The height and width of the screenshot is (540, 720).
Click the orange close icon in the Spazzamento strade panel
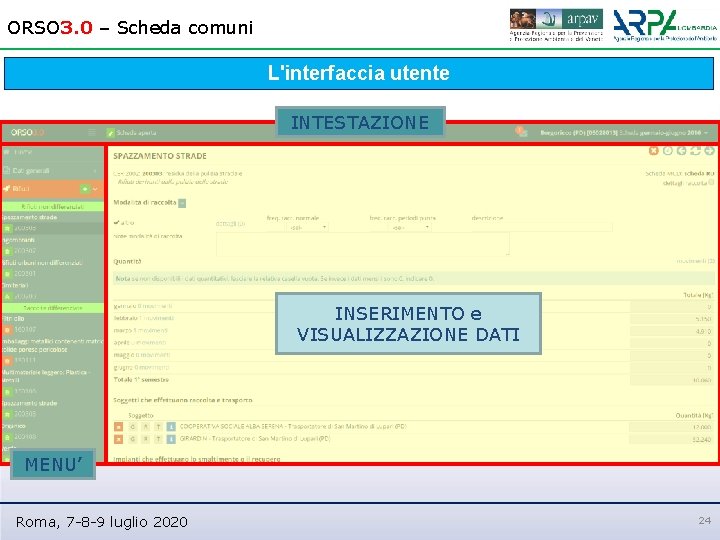(653, 151)
